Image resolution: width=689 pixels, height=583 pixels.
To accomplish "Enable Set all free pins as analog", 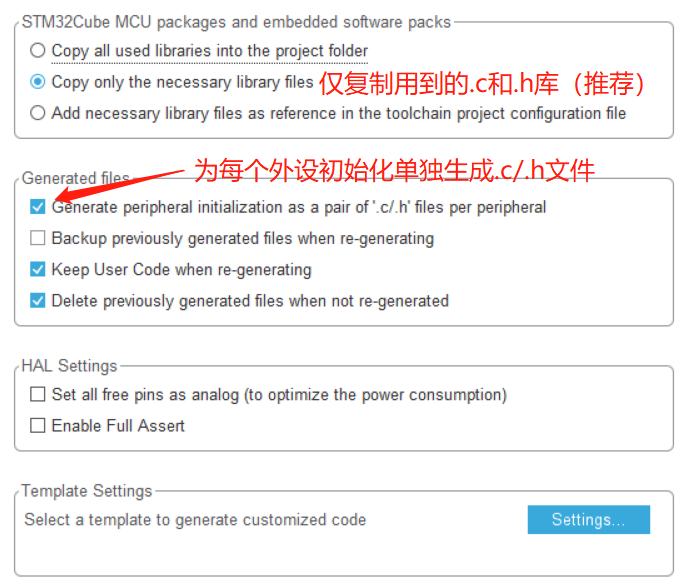I will [38, 394].
